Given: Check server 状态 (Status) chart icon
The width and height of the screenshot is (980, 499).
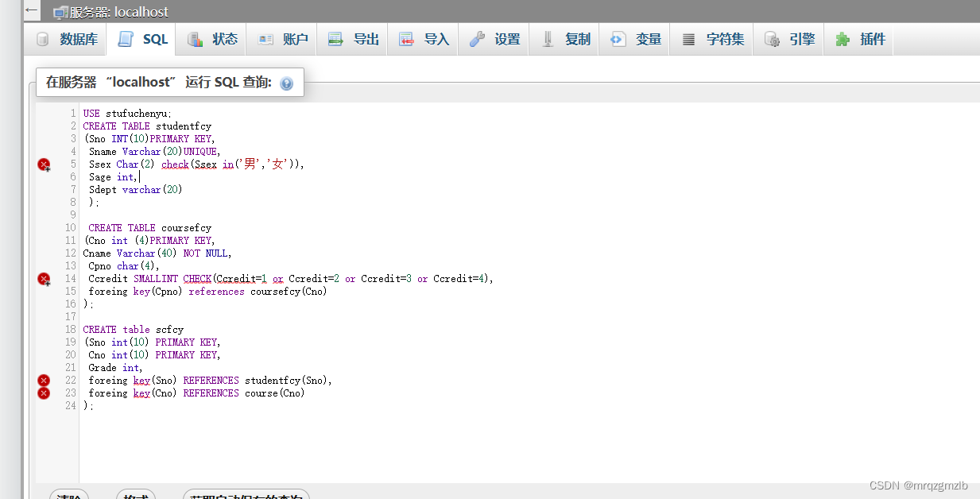Looking at the screenshot, I should [195, 38].
